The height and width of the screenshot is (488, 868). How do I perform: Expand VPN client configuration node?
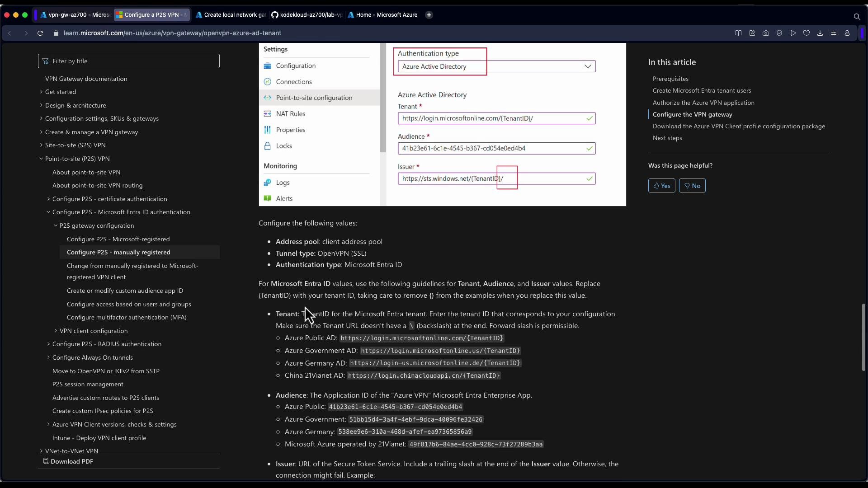tap(56, 331)
